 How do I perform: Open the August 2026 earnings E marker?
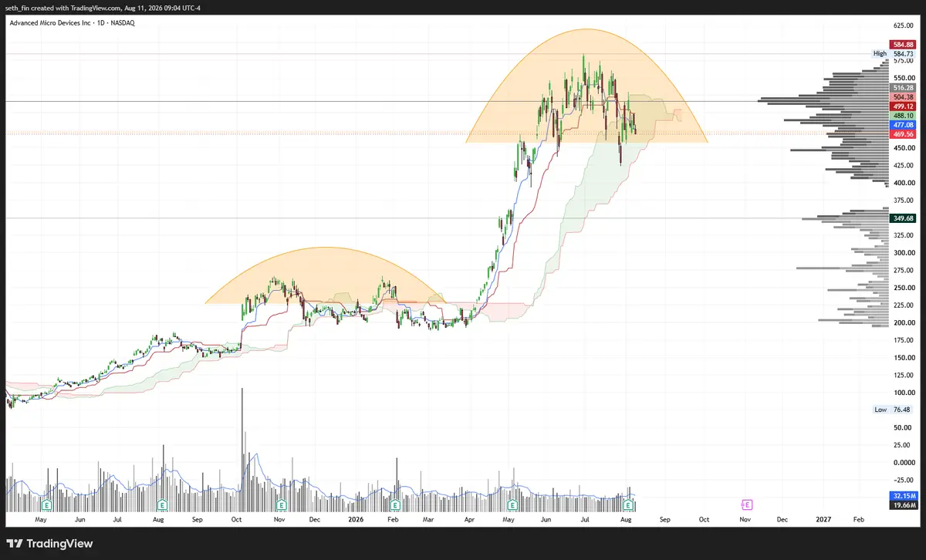[629, 505]
